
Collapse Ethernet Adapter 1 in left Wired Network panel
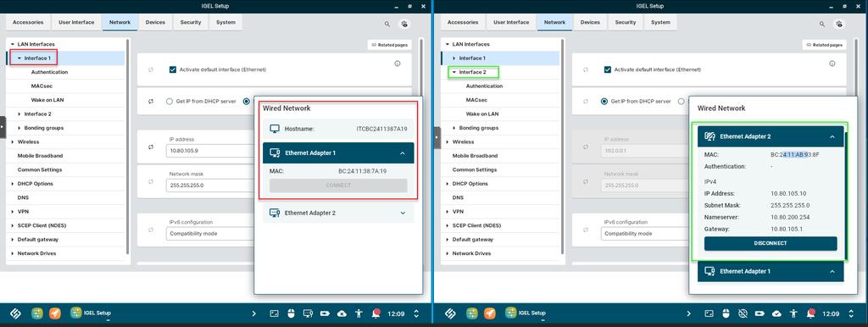[403, 152]
